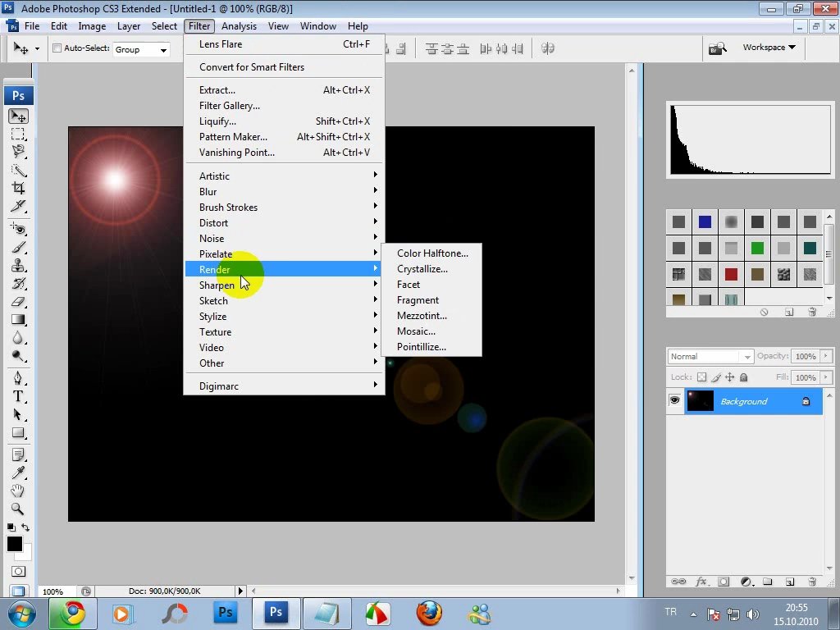Toggle lock image pixels

pos(716,377)
